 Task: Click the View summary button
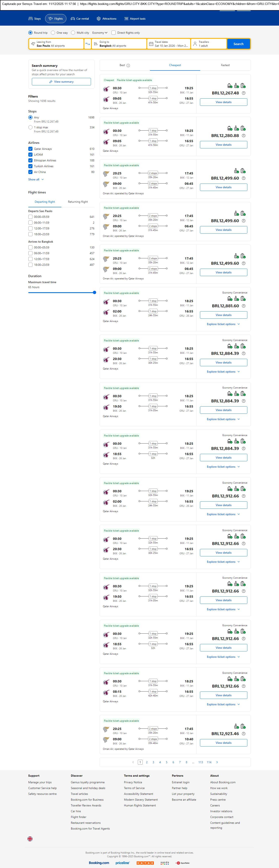coord(61,82)
